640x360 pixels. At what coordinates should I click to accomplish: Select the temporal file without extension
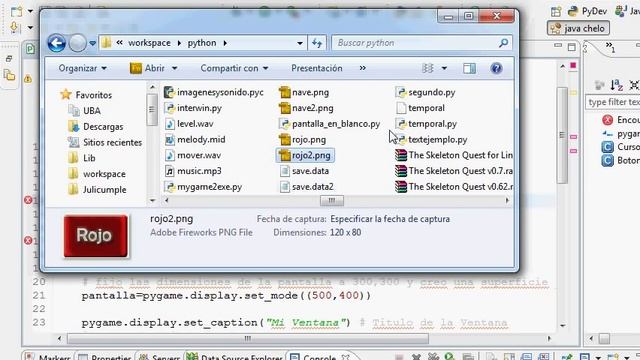tap(420, 108)
